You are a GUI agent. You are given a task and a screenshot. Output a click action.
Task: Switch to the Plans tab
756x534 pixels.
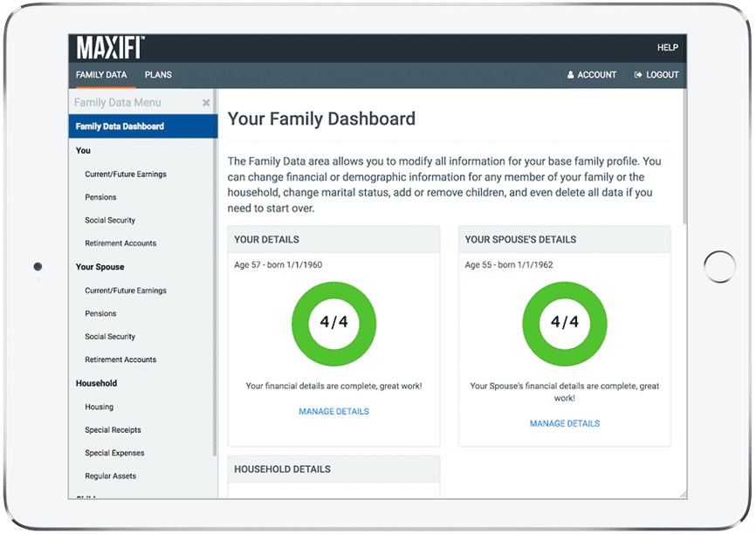158,75
